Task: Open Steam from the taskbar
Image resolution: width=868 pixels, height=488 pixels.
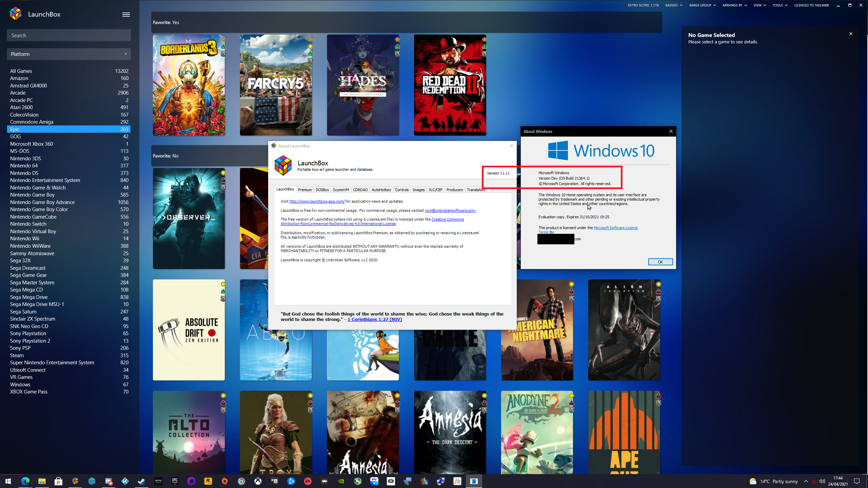Action: tap(142, 481)
